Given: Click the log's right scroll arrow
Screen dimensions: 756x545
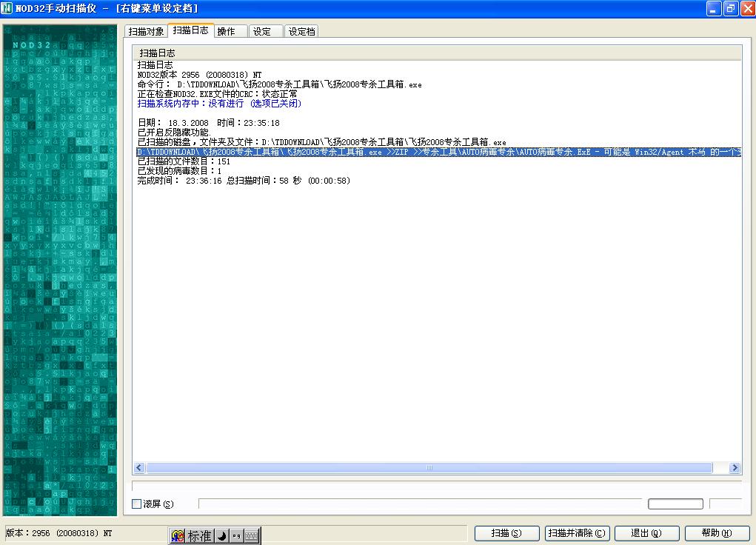Looking at the screenshot, I should click(735, 467).
